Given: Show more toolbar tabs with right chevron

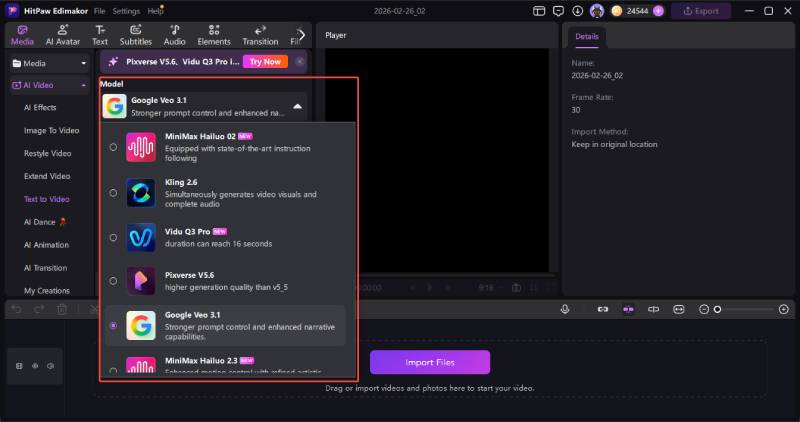Looking at the screenshot, I should (x=302, y=35).
